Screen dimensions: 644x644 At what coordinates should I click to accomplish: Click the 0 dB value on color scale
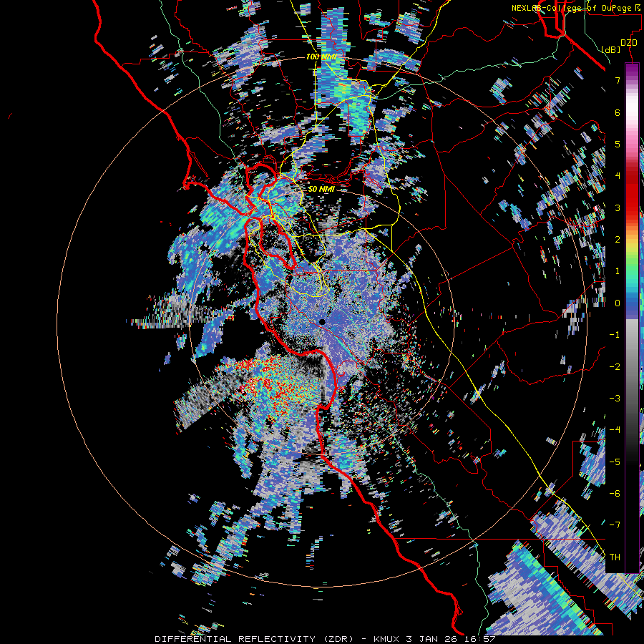[x=618, y=303]
